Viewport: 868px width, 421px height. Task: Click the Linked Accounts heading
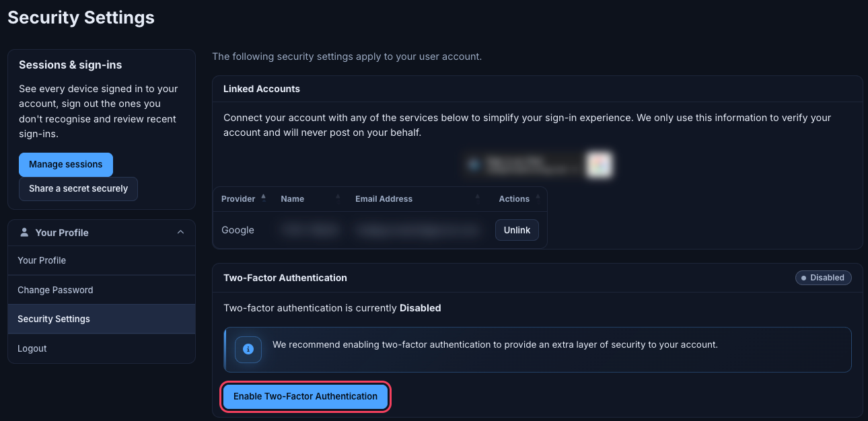click(262, 89)
